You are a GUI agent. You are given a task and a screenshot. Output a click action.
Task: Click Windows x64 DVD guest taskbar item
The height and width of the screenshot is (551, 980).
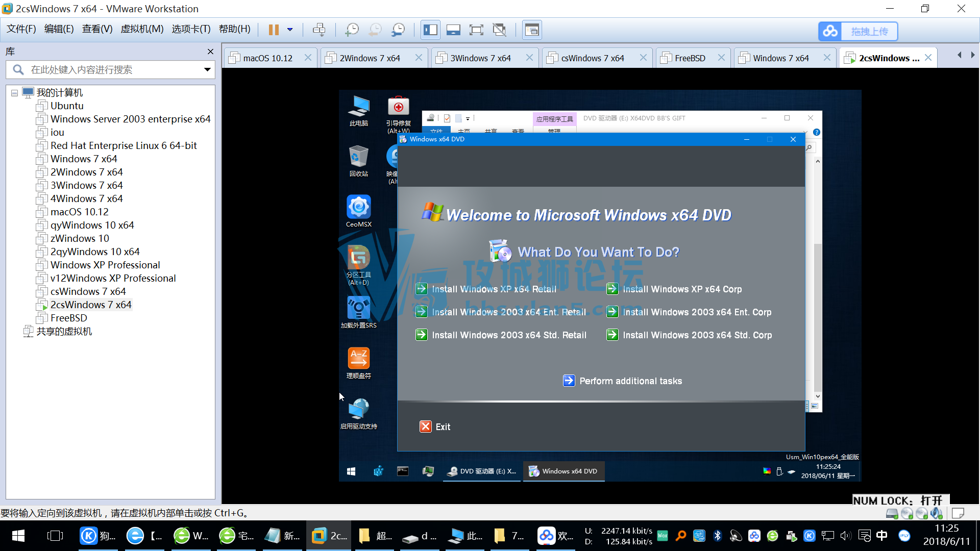pos(563,471)
